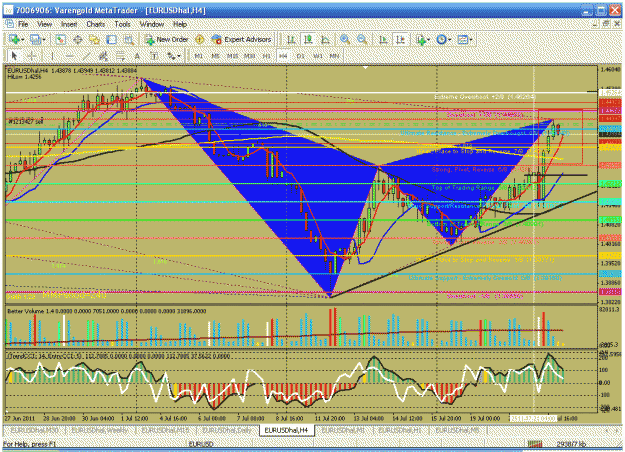Select the Horizontal Line tool

69,56
